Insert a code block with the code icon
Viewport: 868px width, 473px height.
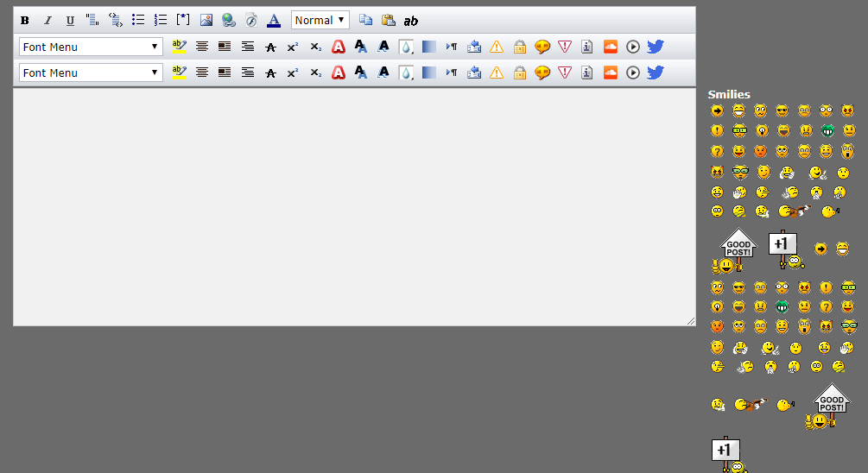[115, 21]
